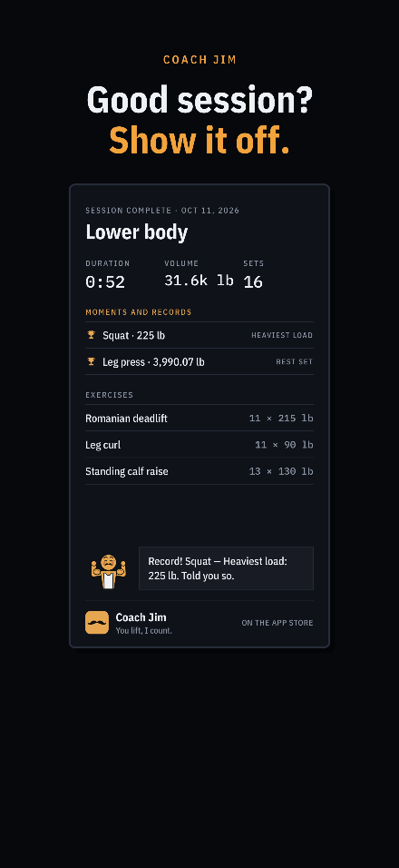Select the Romanian deadlift exercise row

(x=199, y=418)
